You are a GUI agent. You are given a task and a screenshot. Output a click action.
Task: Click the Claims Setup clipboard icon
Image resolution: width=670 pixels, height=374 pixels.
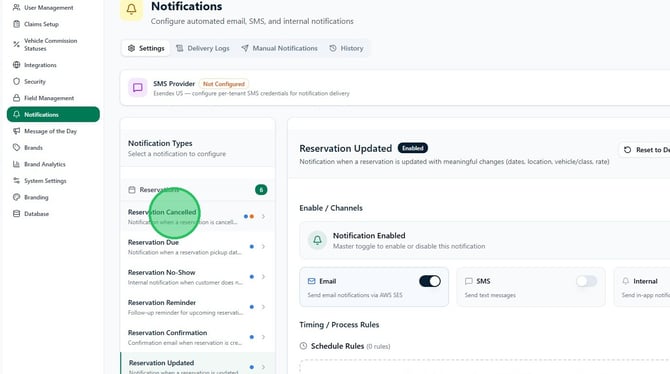16,24
